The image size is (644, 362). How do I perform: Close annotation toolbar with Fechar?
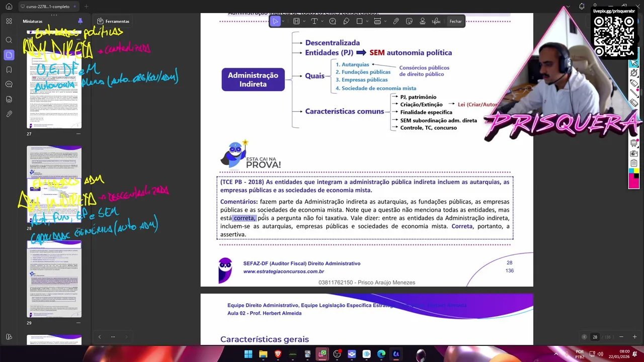tap(455, 21)
